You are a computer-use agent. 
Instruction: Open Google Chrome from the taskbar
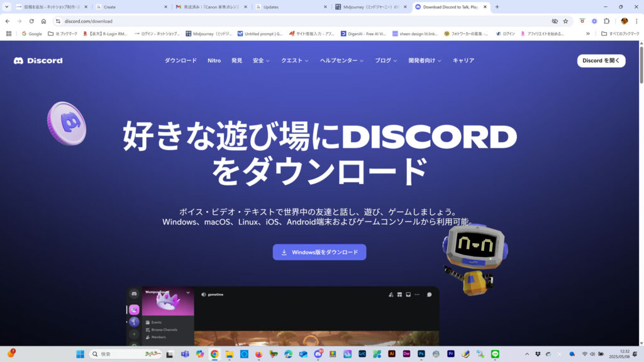click(214, 354)
